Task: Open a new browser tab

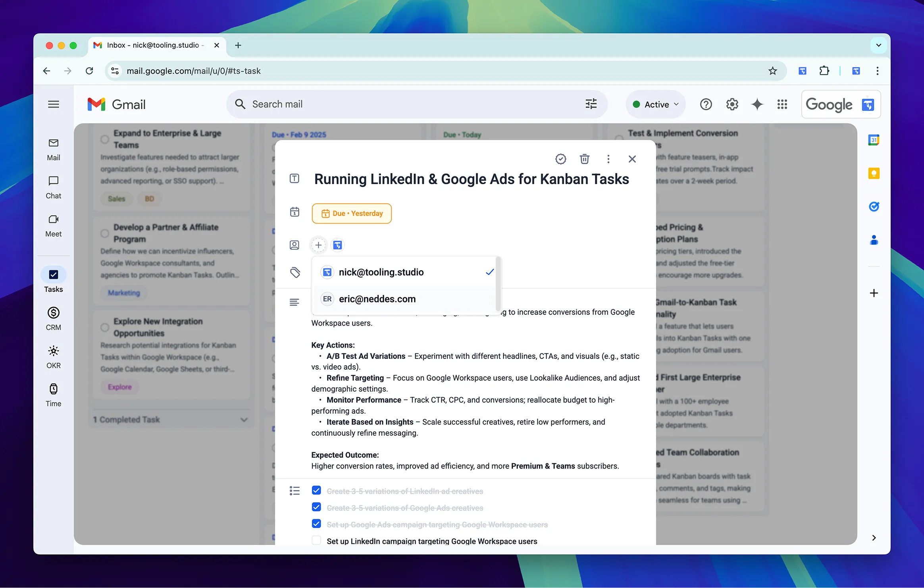Action: pos(238,45)
